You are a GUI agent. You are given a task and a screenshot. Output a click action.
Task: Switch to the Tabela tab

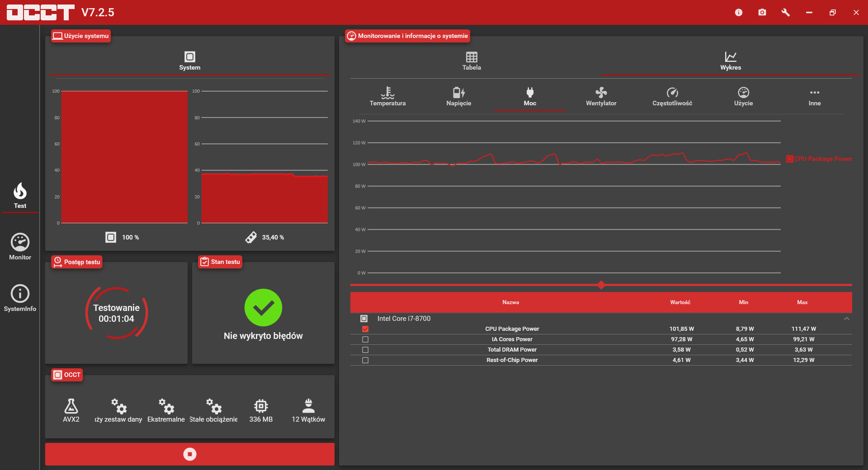[472, 61]
